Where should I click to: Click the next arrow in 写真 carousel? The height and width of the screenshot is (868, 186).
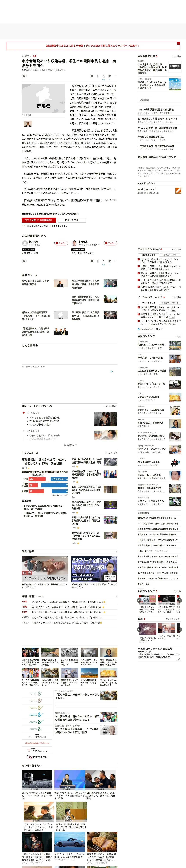[x=180, y=629]
